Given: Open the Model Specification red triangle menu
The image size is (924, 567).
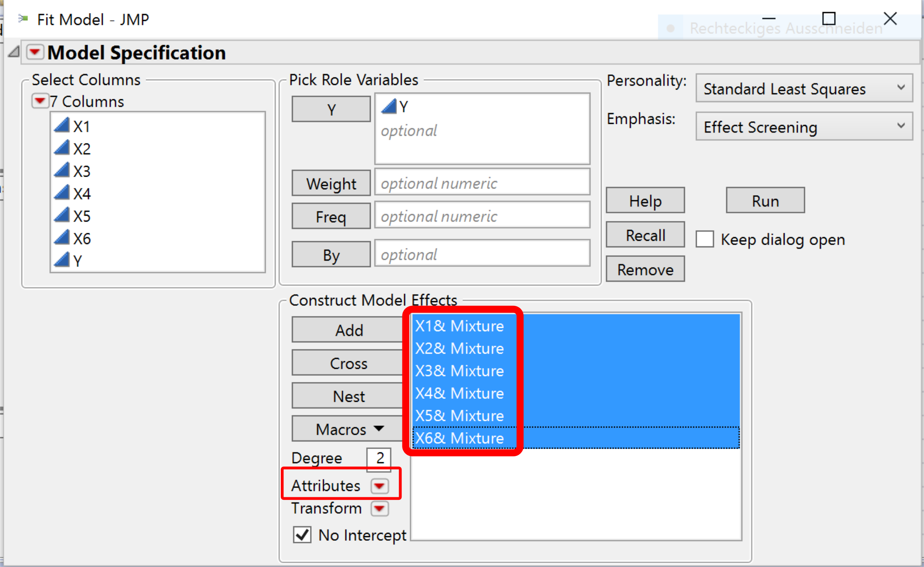Looking at the screenshot, I should [35, 52].
